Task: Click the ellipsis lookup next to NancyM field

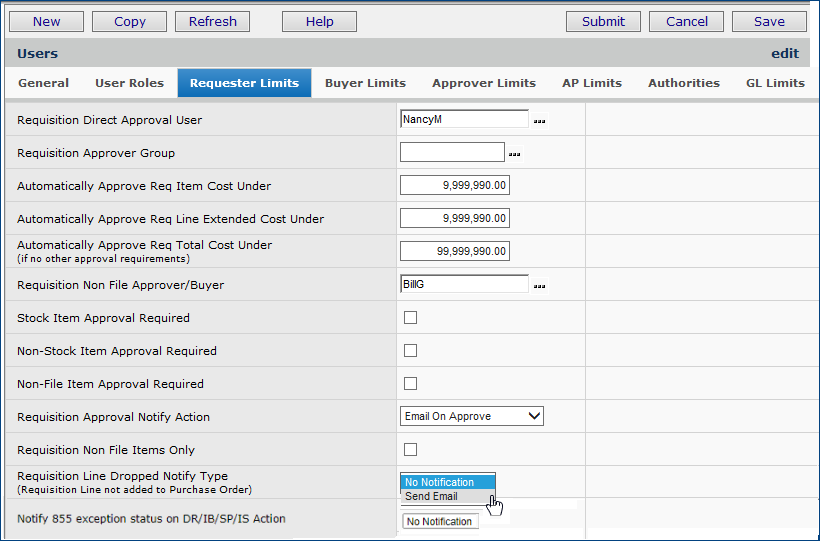Action: click(x=540, y=121)
